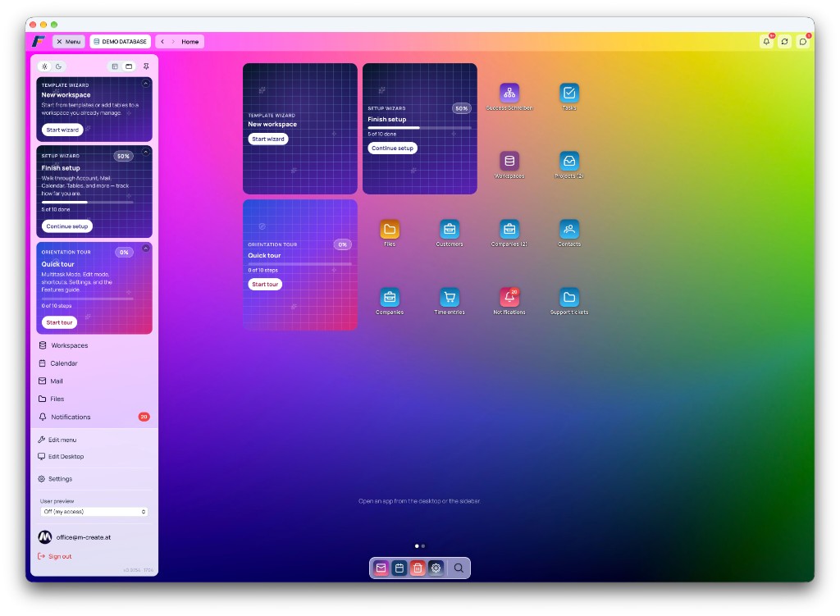Open the Support tickets desktop icon
This screenshot has width=840, height=616.
point(569,297)
